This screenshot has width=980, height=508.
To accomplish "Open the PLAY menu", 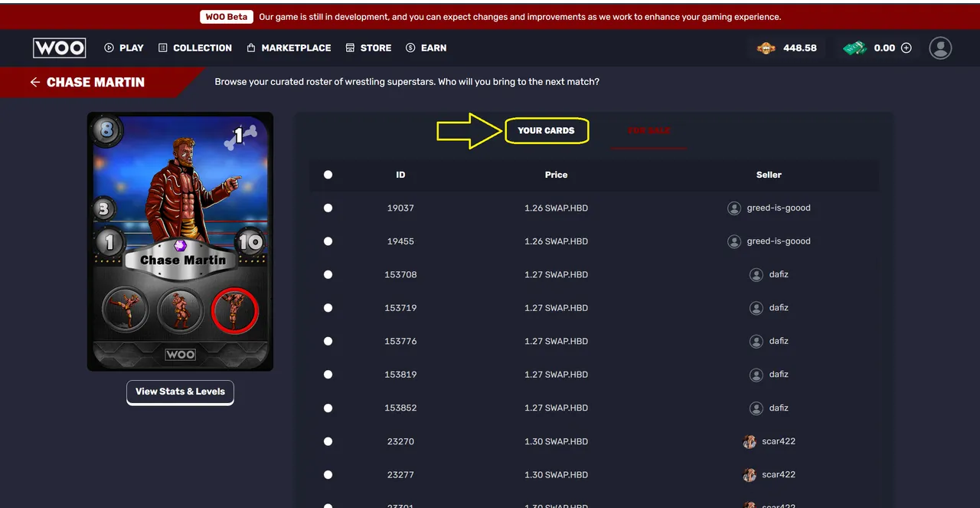I will (124, 48).
